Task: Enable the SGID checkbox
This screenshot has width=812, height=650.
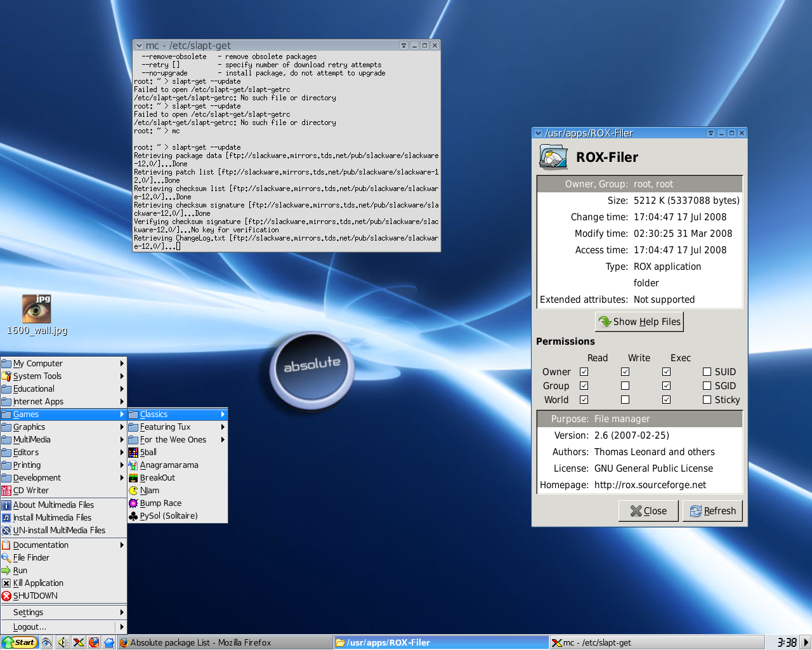Action: pyautogui.click(x=707, y=386)
